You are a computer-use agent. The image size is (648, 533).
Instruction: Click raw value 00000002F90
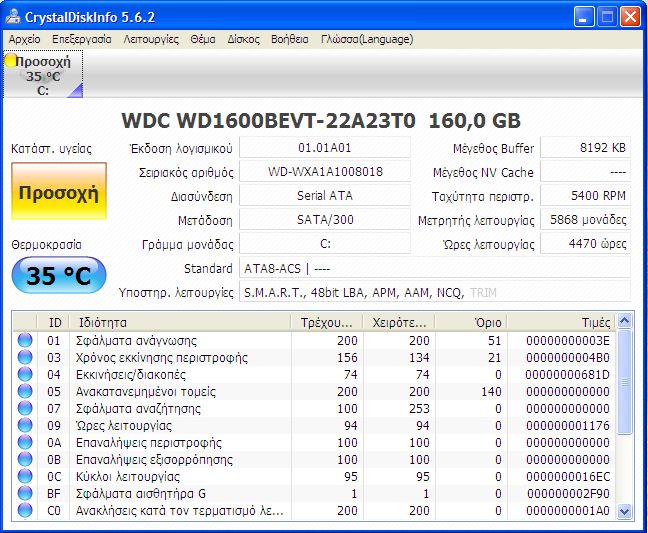[x=568, y=494]
